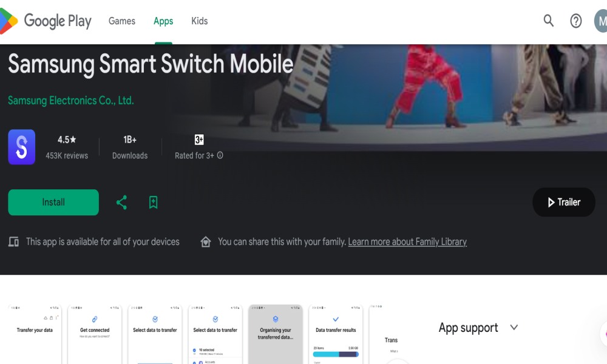Add app to wishlist bookmark icon
The image size is (607, 364).
point(154,202)
